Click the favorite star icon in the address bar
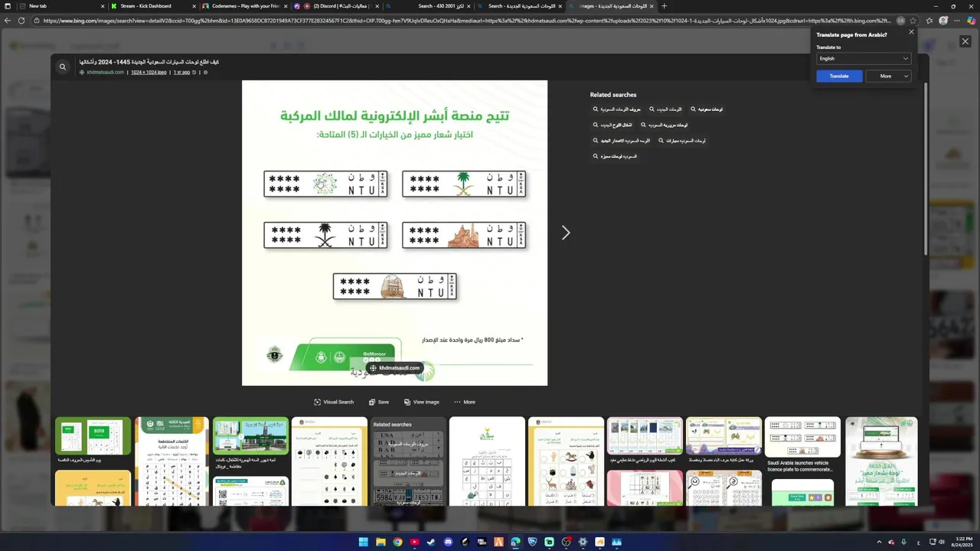This screenshot has width=980, height=551. click(x=913, y=21)
